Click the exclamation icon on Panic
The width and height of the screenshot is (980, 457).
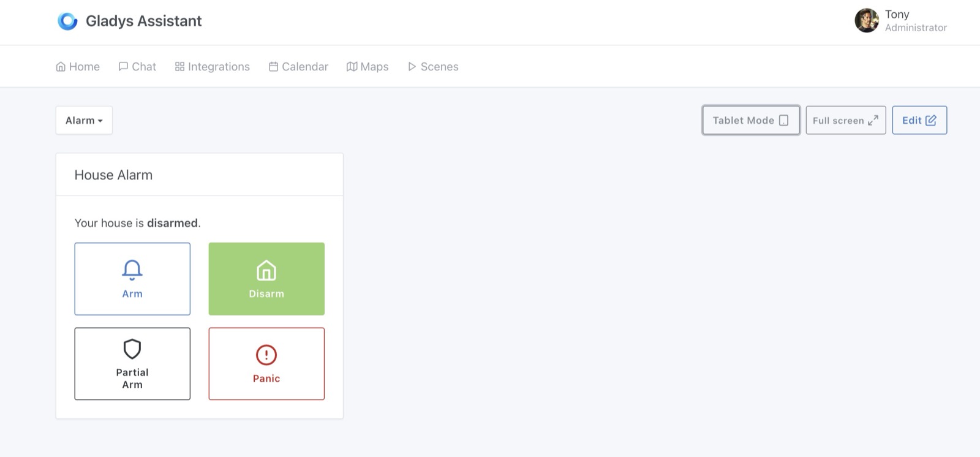[266, 355]
